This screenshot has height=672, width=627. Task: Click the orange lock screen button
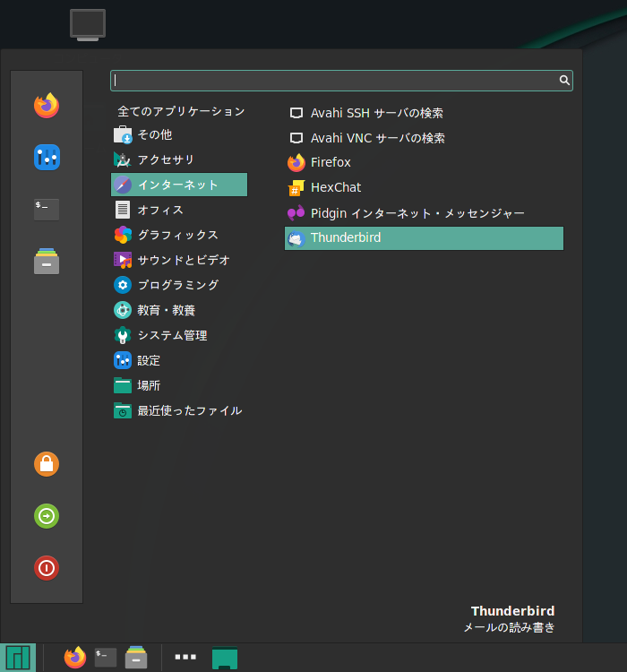coord(47,464)
